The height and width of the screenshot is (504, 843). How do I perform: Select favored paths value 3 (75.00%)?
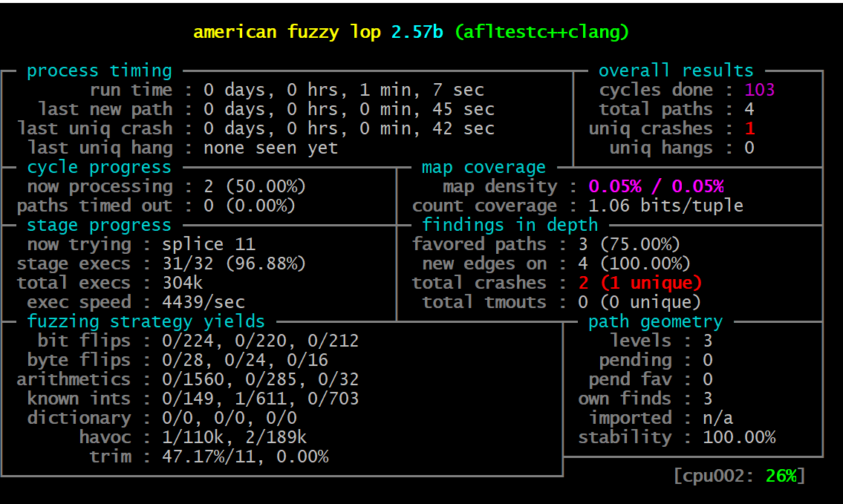(x=629, y=244)
